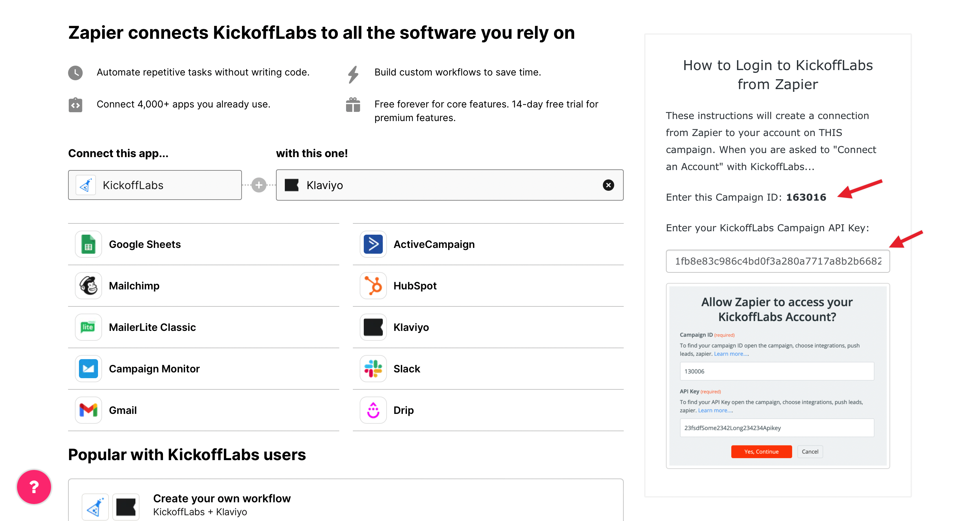This screenshot has height=521, width=980.
Task: Select the HubSpot integration label
Action: click(x=415, y=286)
